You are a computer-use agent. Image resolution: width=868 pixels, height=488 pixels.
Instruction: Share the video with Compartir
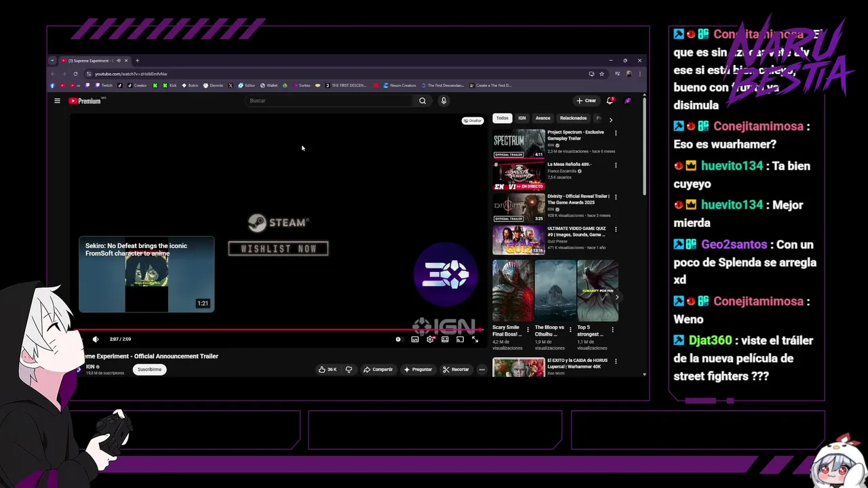tap(378, 369)
